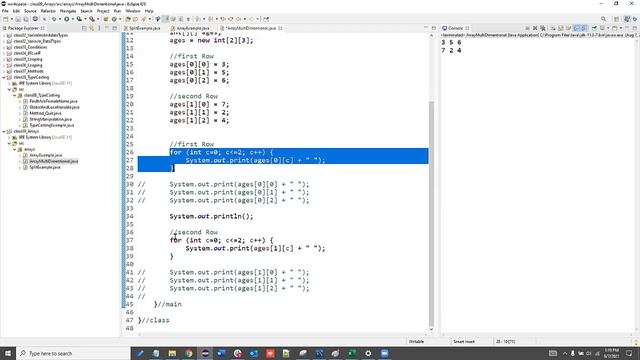Expand class07_Methods project
This screenshot has height=360, width=640.
[4, 71]
